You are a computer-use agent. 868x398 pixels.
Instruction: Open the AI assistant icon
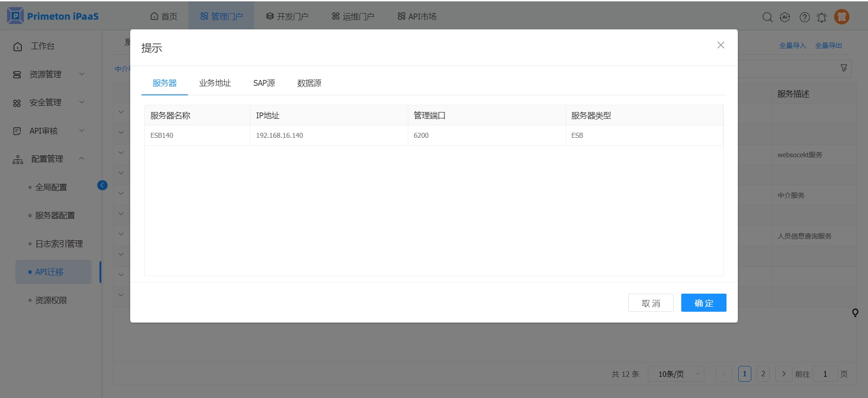coord(785,17)
